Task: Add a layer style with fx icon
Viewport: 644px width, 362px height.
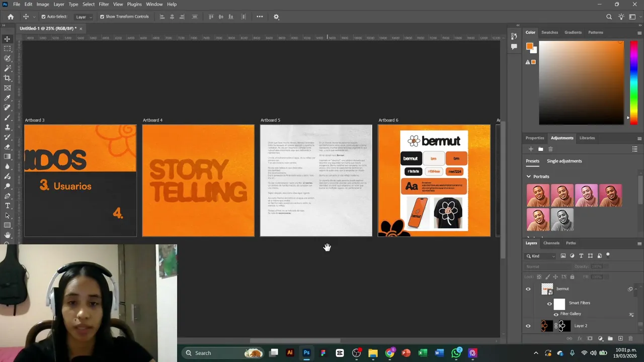Action: [x=580, y=339]
